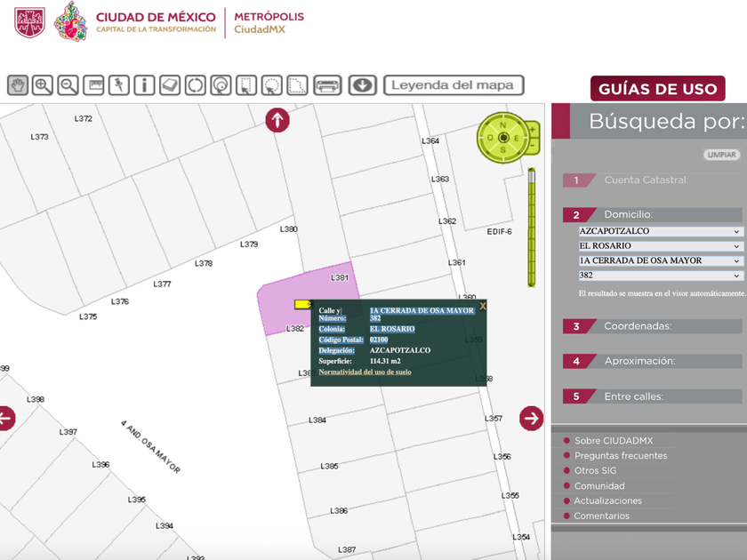Click O on the compass control
The width and height of the screenshot is (747, 560).
pos(490,138)
